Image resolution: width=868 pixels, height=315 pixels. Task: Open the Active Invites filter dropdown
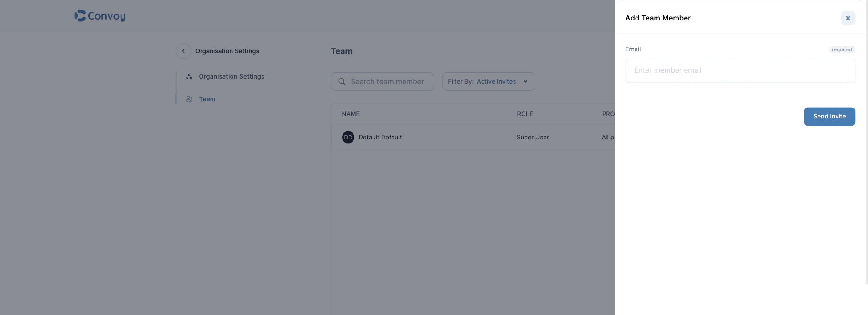pos(496,81)
